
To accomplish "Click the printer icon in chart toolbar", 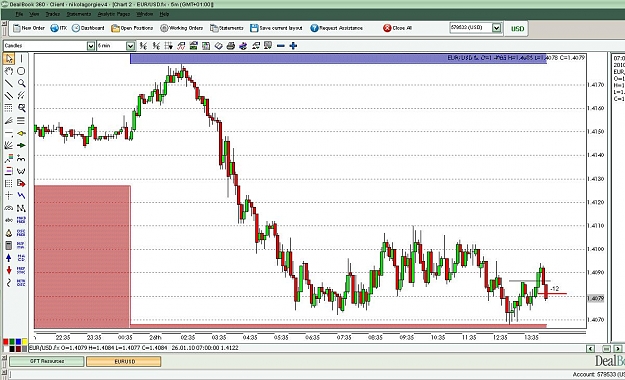I will (x=230, y=46).
